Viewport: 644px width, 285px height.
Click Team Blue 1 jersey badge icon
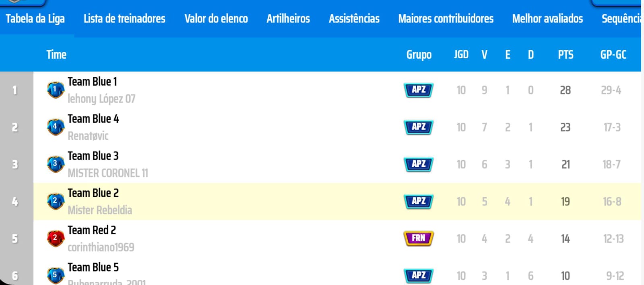56,90
